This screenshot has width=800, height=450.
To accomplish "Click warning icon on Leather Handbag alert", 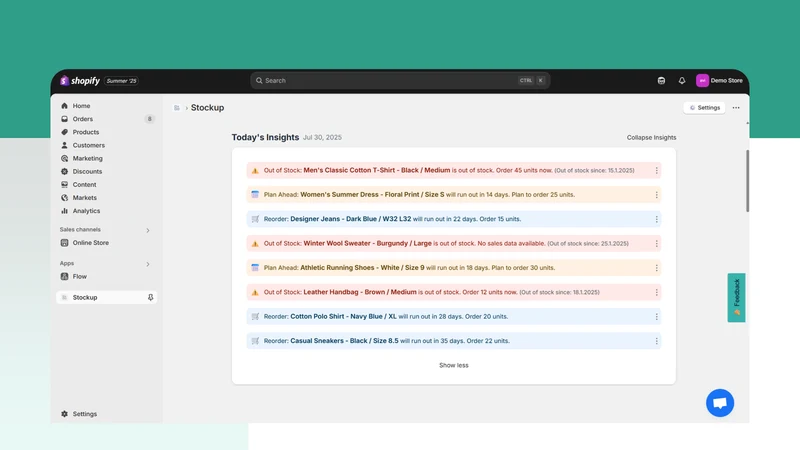I will (255, 292).
